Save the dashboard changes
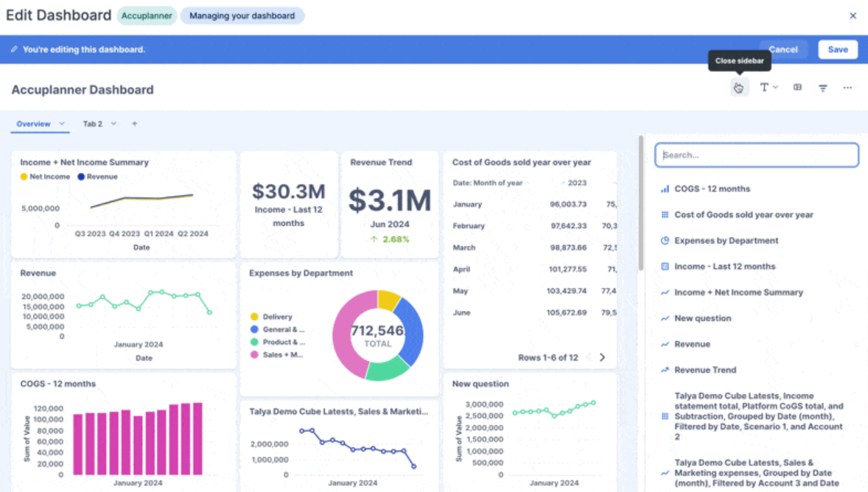 (x=838, y=49)
